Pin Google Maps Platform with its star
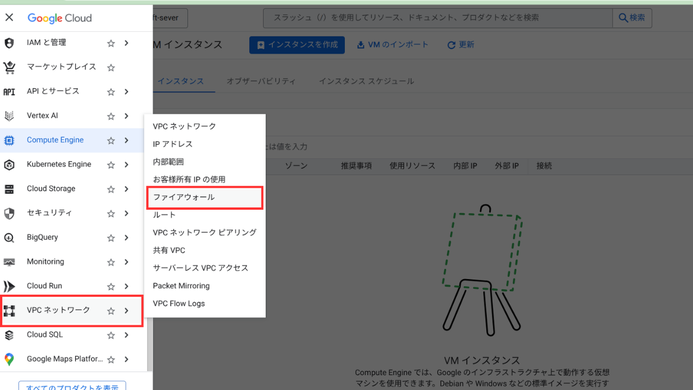The height and width of the screenshot is (390, 693). [111, 359]
